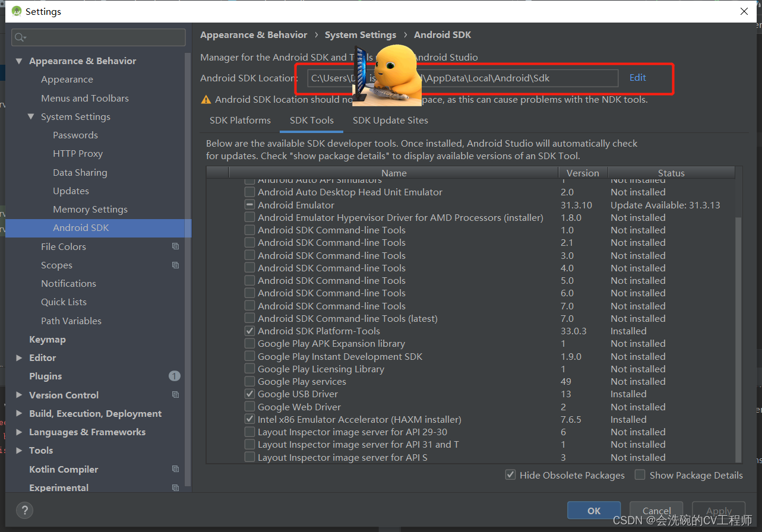This screenshot has width=762, height=532.
Task: Click project-level icon beside Kotlin Compiler
Action: (x=175, y=469)
